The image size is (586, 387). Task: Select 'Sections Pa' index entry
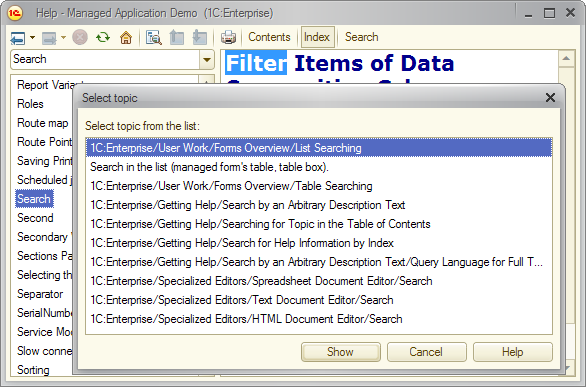[x=44, y=256]
